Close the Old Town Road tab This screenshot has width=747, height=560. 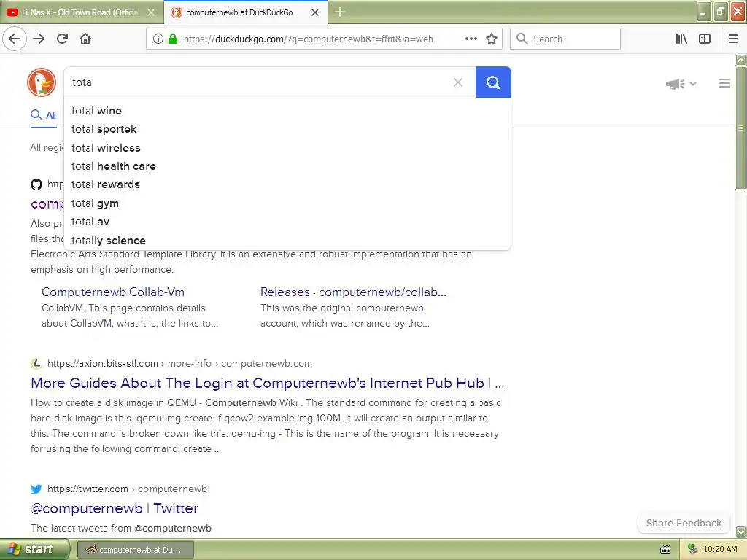tap(151, 12)
